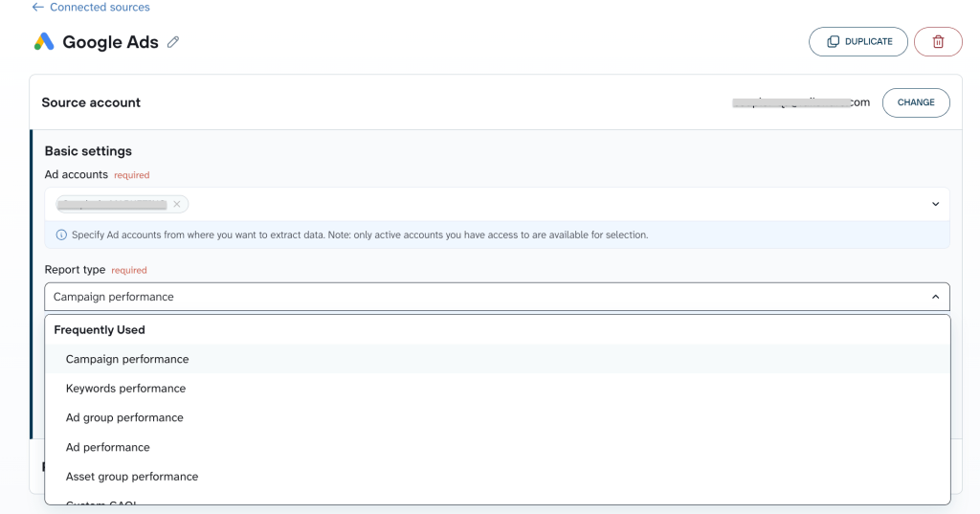Image resolution: width=980 pixels, height=514 pixels.
Task: Click the Duplicate button
Action: point(858,42)
